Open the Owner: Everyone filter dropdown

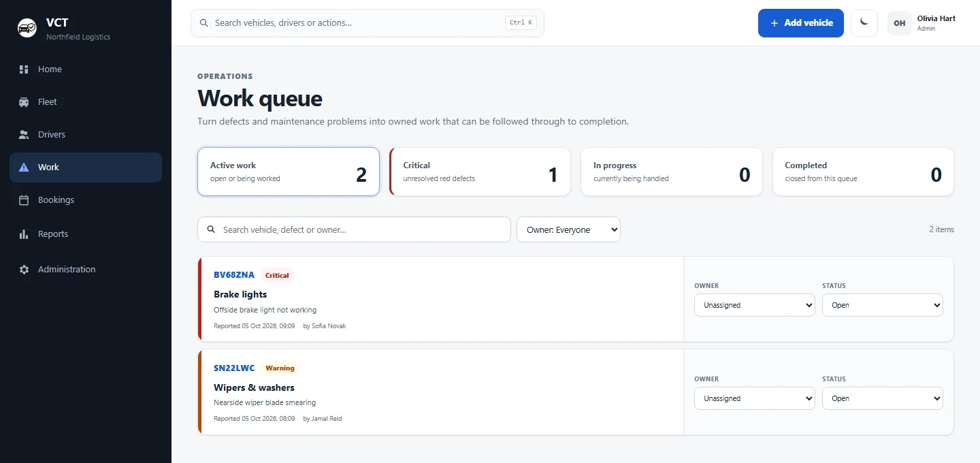(x=568, y=229)
